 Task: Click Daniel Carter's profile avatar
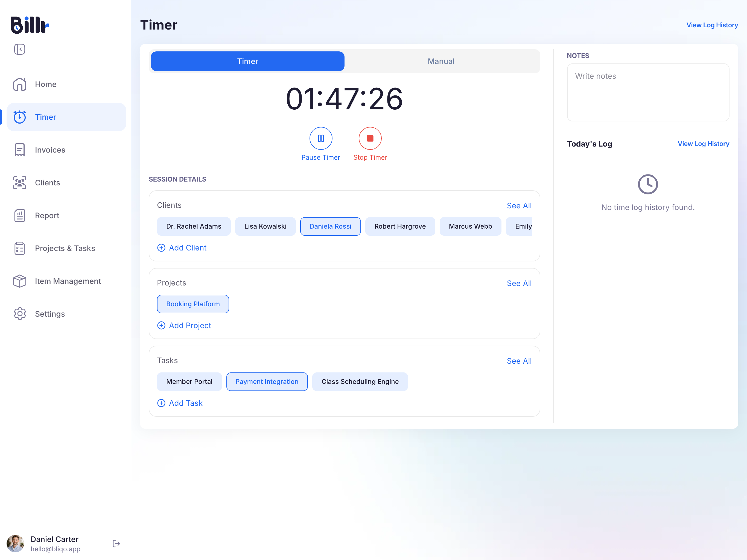coord(15,543)
